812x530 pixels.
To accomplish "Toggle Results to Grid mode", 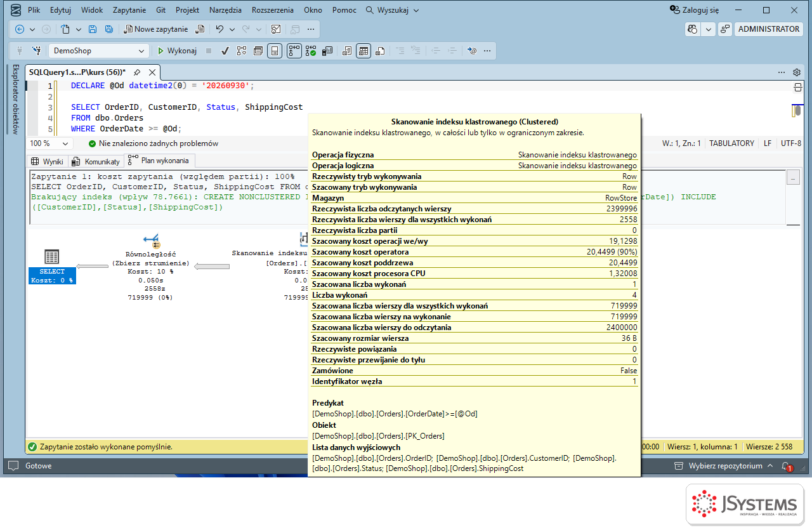I will coord(363,51).
